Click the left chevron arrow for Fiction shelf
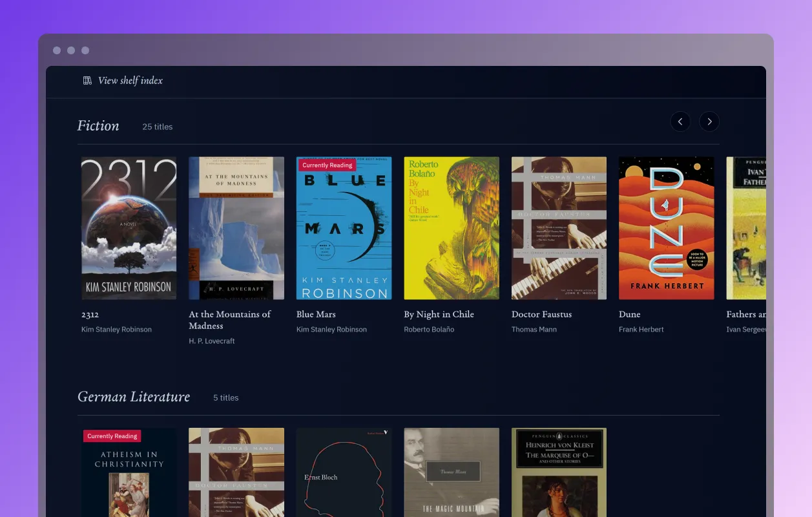 (x=680, y=121)
